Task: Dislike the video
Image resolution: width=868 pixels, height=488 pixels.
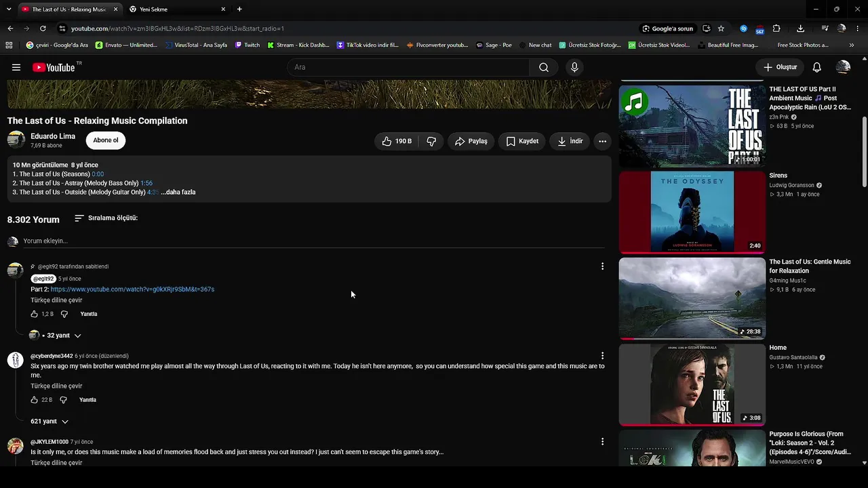Action: 431,141
